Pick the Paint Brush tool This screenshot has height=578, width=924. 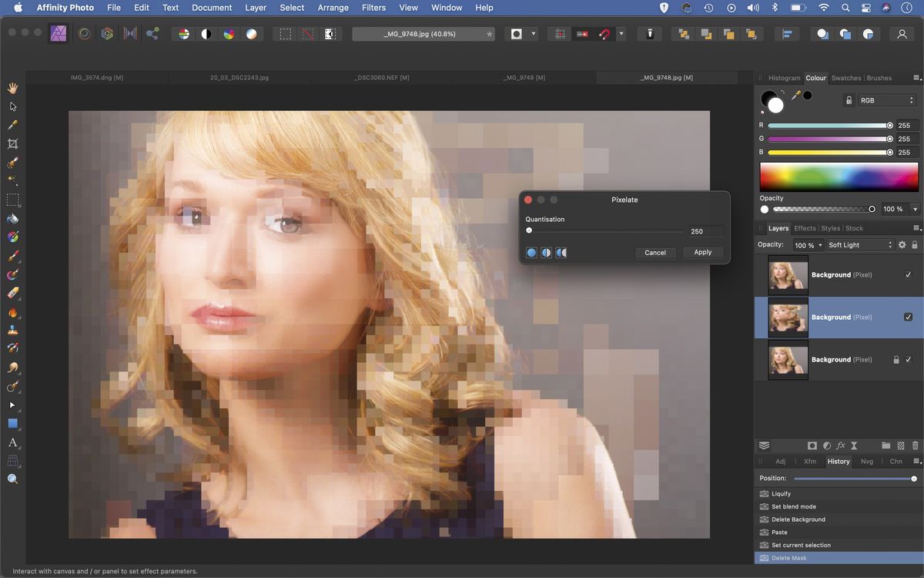(12, 255)
